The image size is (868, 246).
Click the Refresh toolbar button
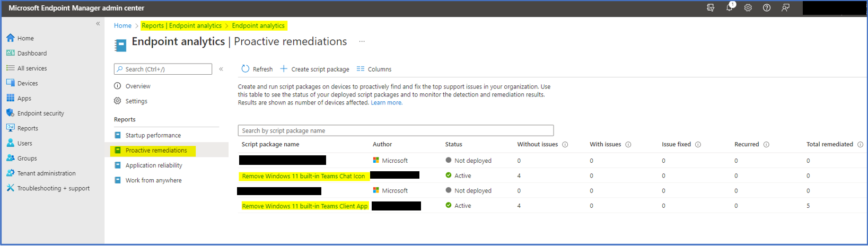point(257,69)
